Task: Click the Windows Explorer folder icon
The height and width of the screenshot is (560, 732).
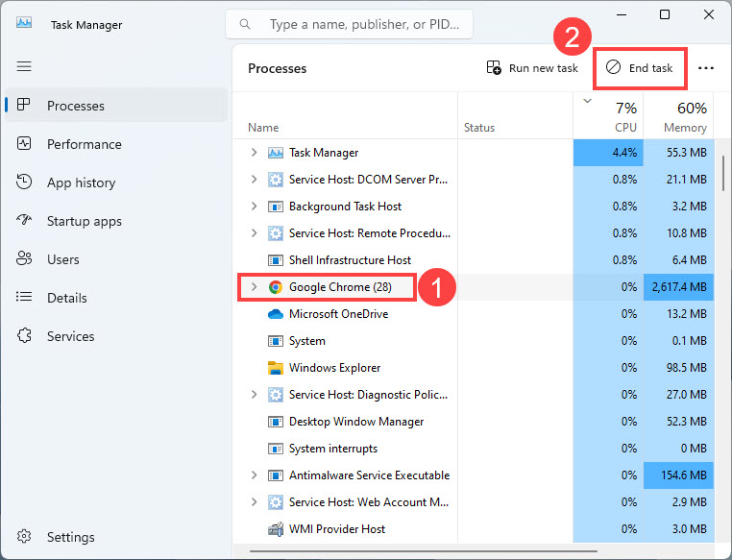Action: point(276,368)
